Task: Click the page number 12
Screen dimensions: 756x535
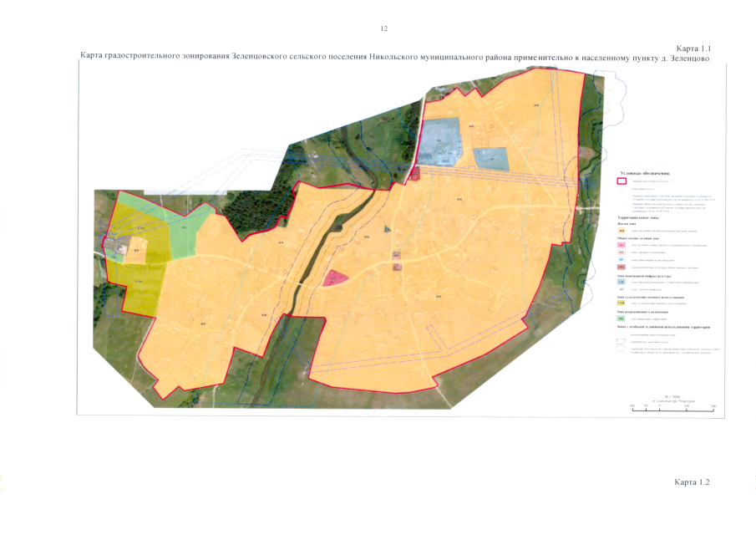Action: point(383,28)
